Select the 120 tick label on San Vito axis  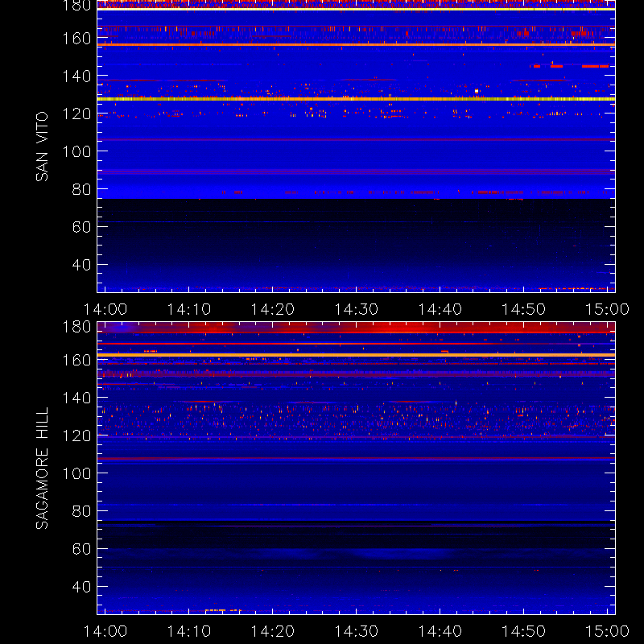tap(76, 114)
